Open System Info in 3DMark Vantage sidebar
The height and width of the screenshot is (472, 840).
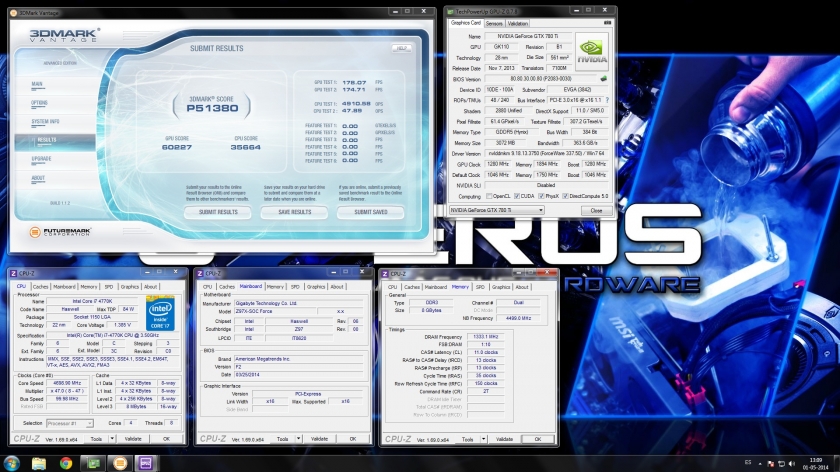pyautogui.click(x=45, y=122)
